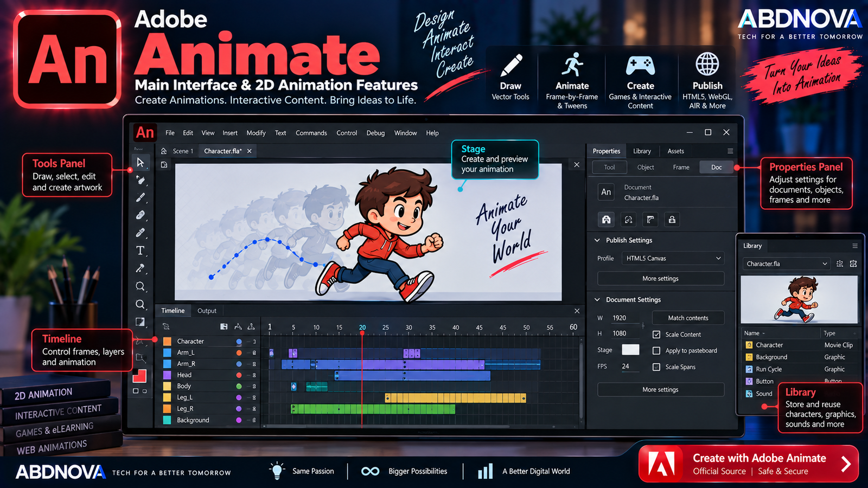Toggle the Head layer red dot
This screenshot has height=488, width=868.
coord(239,375)
